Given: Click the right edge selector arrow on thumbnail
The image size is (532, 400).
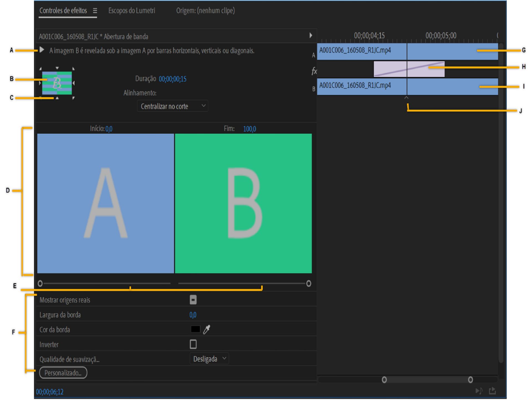Looking at the screenshot, I should pos(74,83).
